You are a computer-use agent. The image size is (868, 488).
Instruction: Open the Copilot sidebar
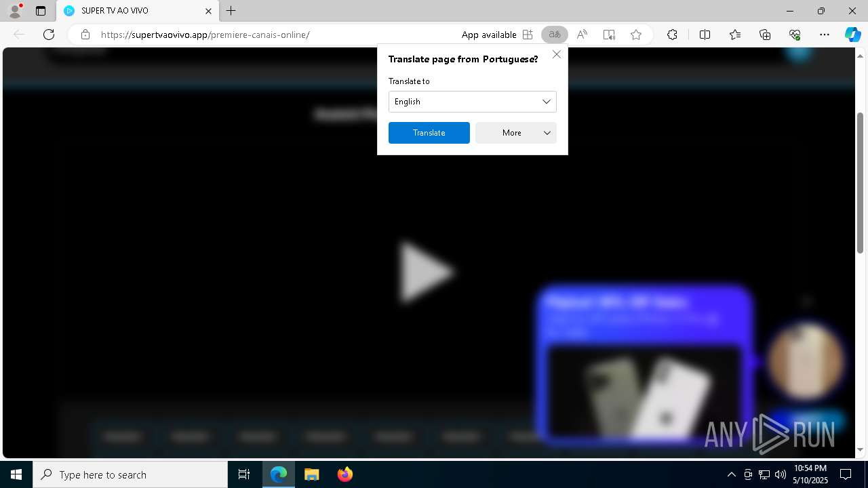tap(852, 35)
